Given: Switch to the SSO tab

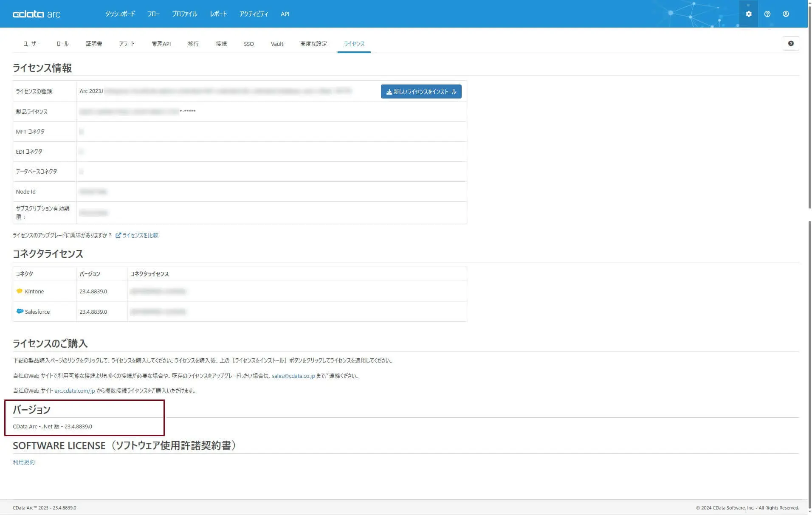Looking at the screenshot, I should [249, 44].
